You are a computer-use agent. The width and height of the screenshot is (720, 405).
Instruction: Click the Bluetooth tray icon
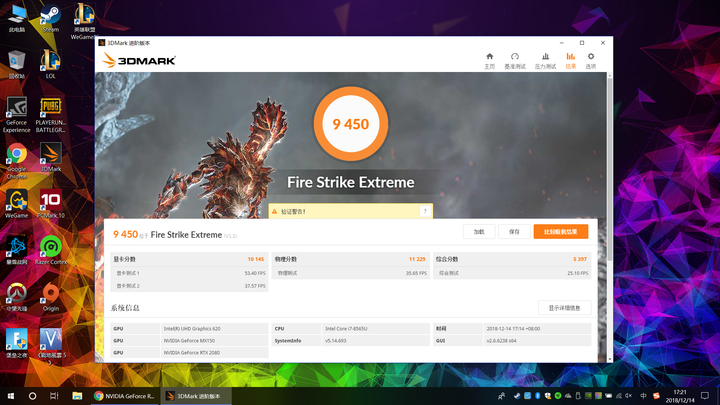click(x=537, y=396)
